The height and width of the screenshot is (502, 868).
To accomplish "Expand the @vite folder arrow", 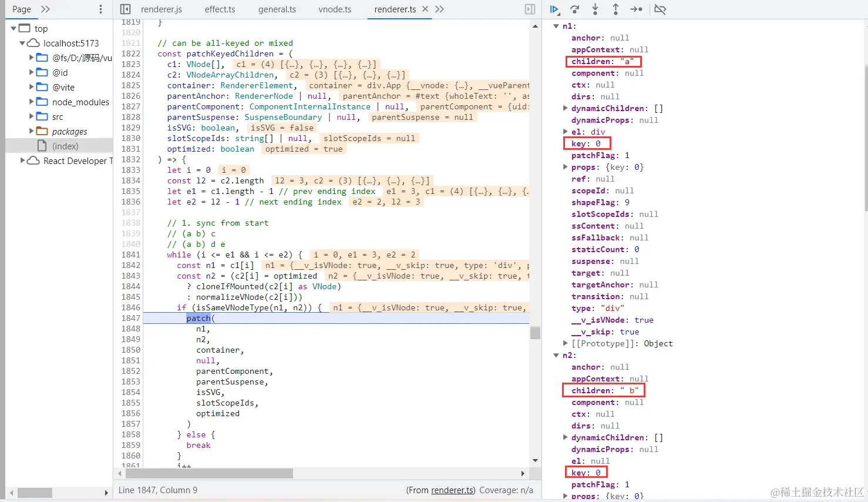I will [x=32, y=87].
